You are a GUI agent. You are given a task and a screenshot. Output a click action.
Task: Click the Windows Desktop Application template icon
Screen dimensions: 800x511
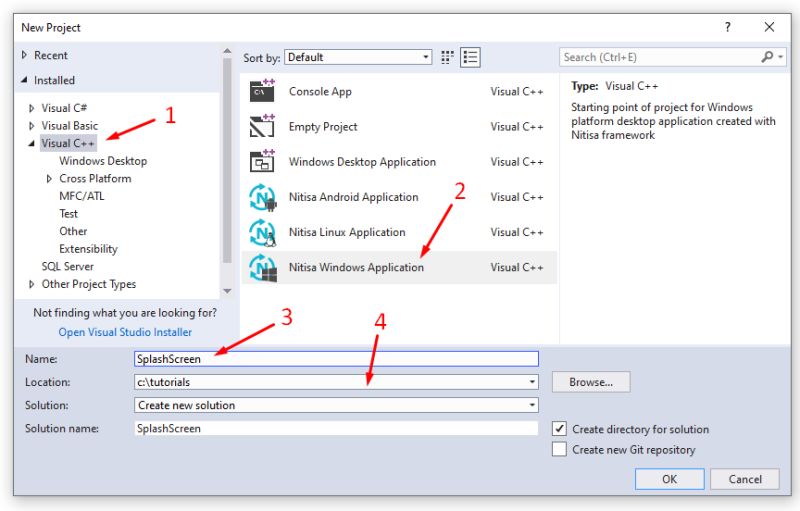coord(262,161)
